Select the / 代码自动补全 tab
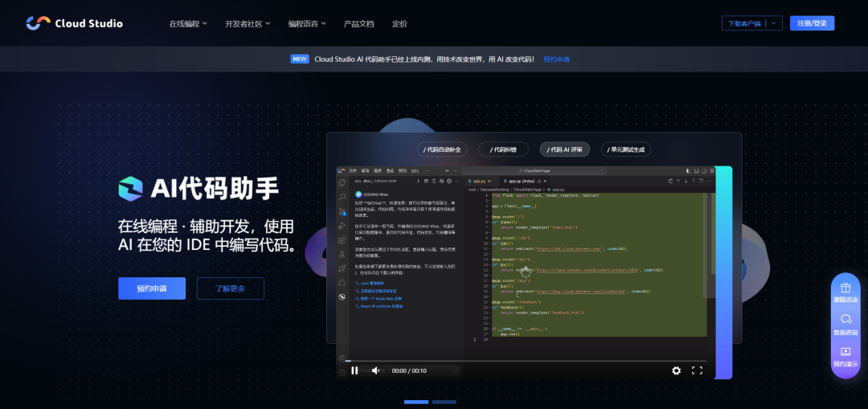The height and width of the screenshot is (409, 868). (442, 149)
